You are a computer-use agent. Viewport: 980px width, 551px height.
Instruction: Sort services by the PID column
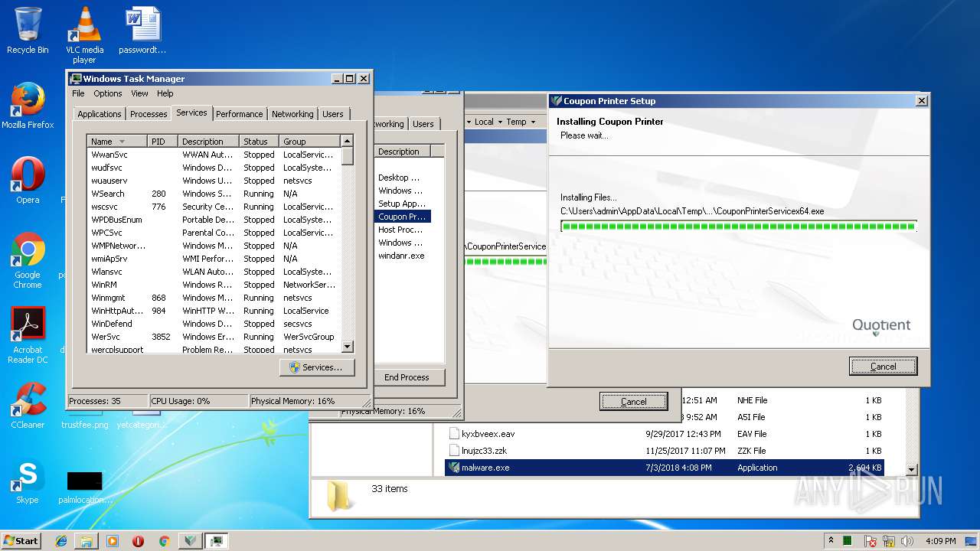163,142
